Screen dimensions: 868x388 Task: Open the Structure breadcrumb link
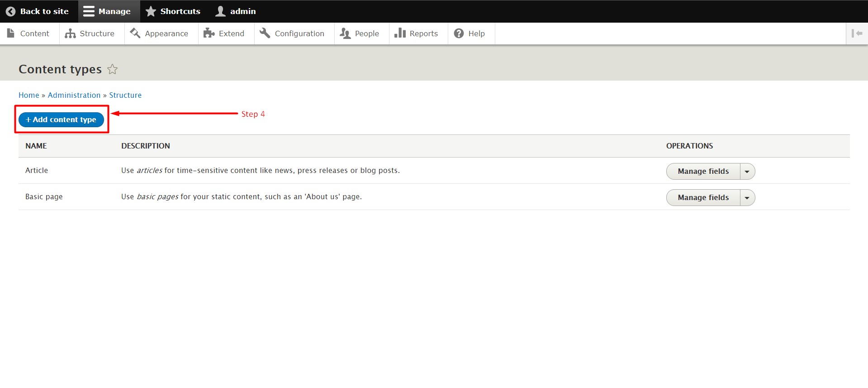(x=125, y=95)
